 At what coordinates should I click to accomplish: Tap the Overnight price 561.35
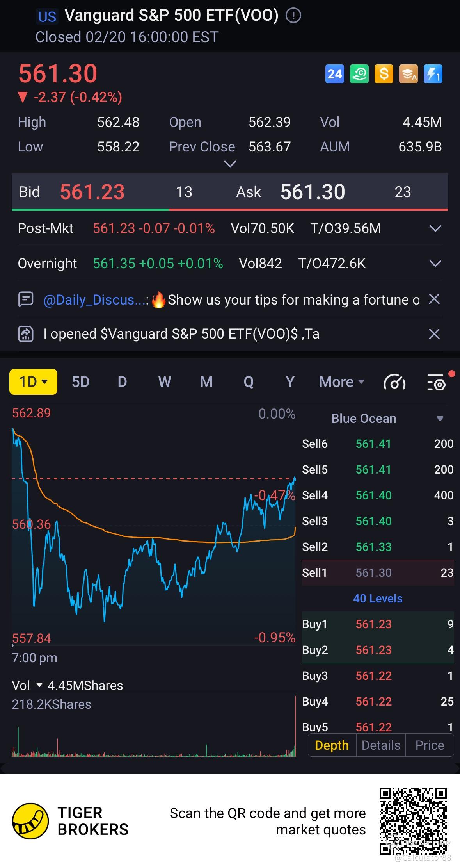(x=114, y=264)
